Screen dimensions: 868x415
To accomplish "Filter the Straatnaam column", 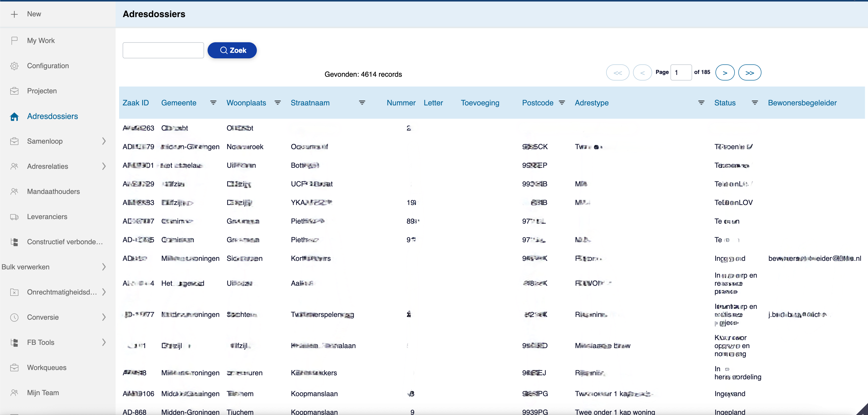I will pyautogui.click(x=362, y=102).
